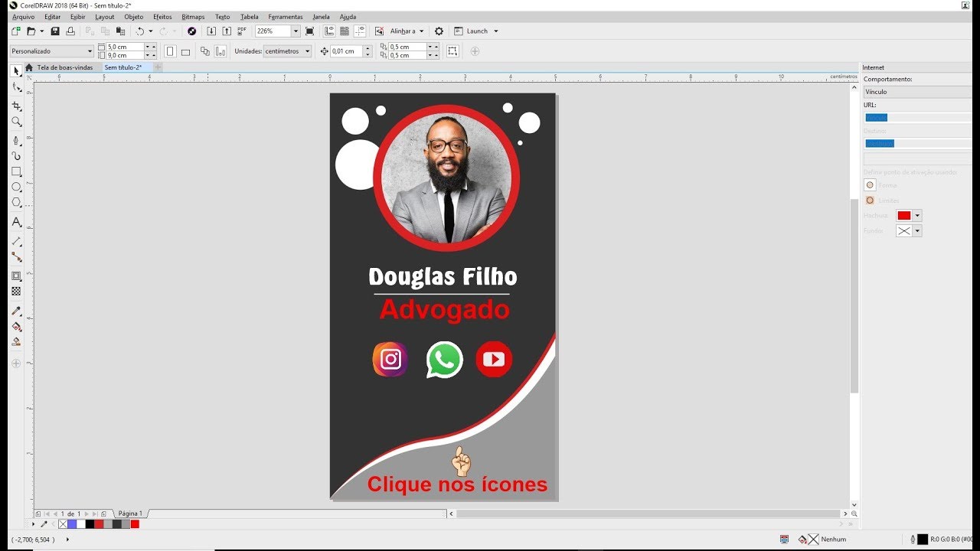Click the red color palette swatch
The image size is (980, 551).
[135, 524]
